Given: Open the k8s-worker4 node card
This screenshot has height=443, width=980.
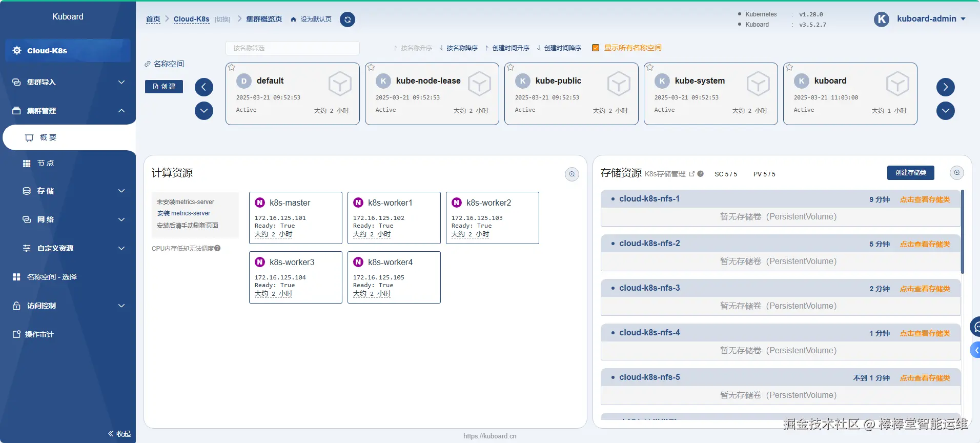Looking at the screenshot, I should click(394, 277).
